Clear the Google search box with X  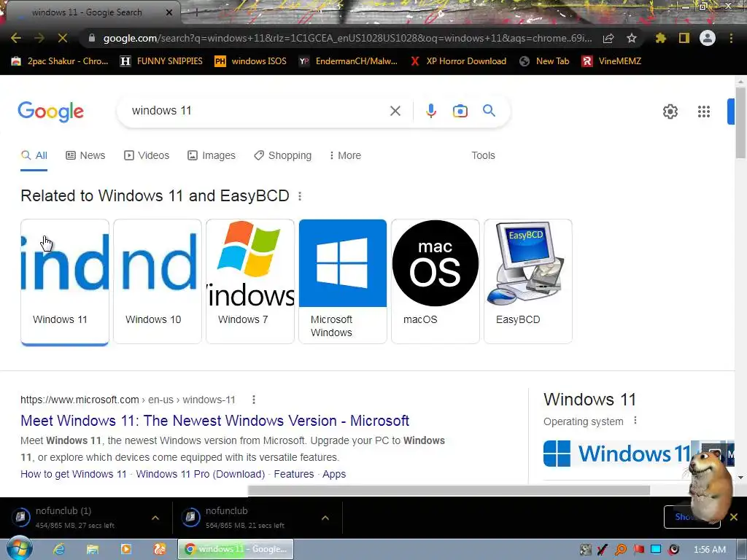coord(395,111)
